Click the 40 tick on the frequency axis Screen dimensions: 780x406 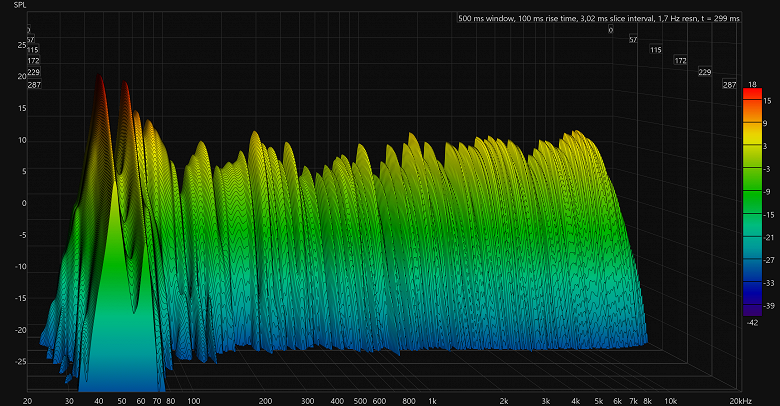[99, 401]
